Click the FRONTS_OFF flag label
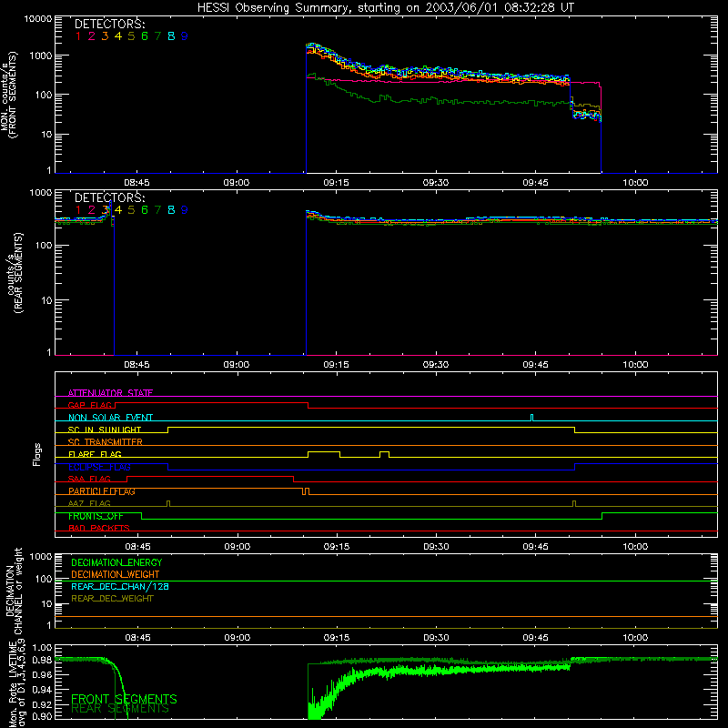Viewport: 728px width, 728px height. point(96,516)
